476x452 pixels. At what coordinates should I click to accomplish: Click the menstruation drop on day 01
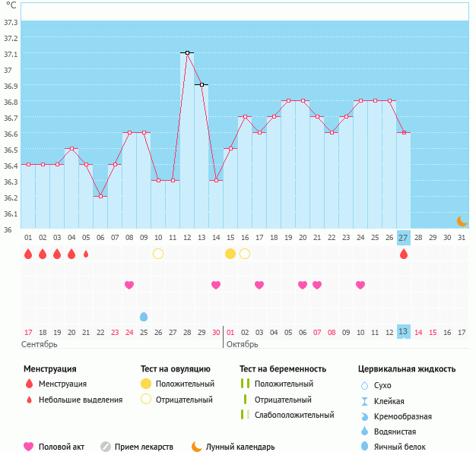(x=28, y=254)
